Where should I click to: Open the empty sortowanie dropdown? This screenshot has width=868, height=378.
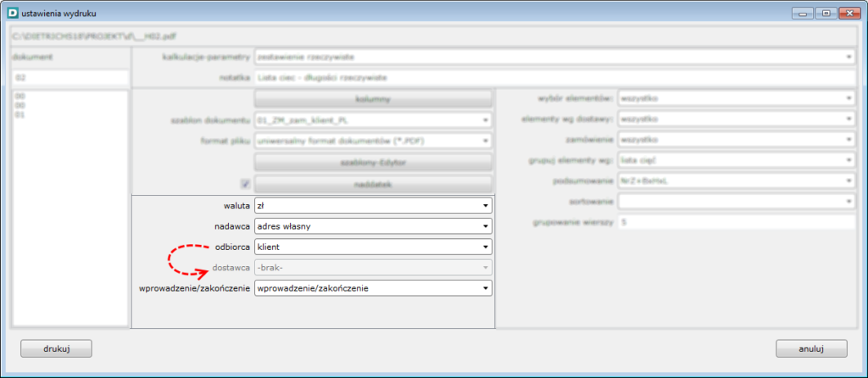(736, 202)
